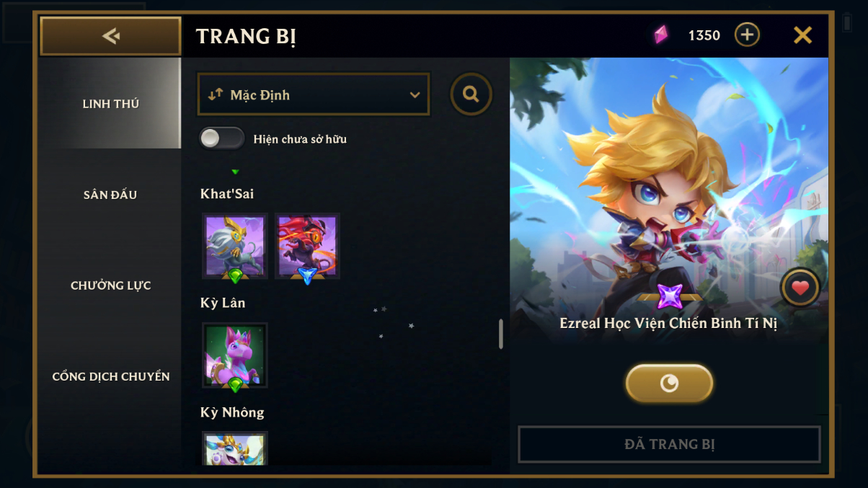
Task: Collapse section with green triangle marker
Action: [x=235, y=172]
